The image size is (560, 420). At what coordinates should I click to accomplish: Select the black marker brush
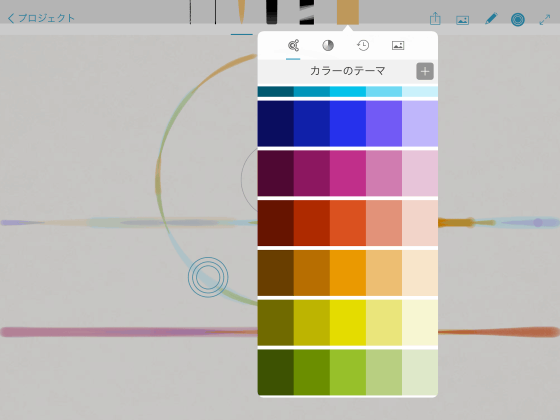(272, 12)
